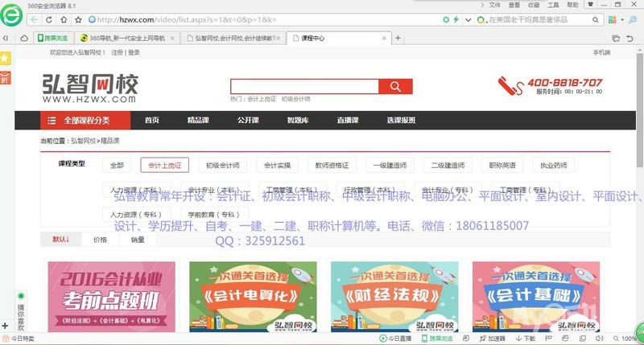Click the tab list restore icon at right
Screen dimensions: 644x345
coord(616,38)
